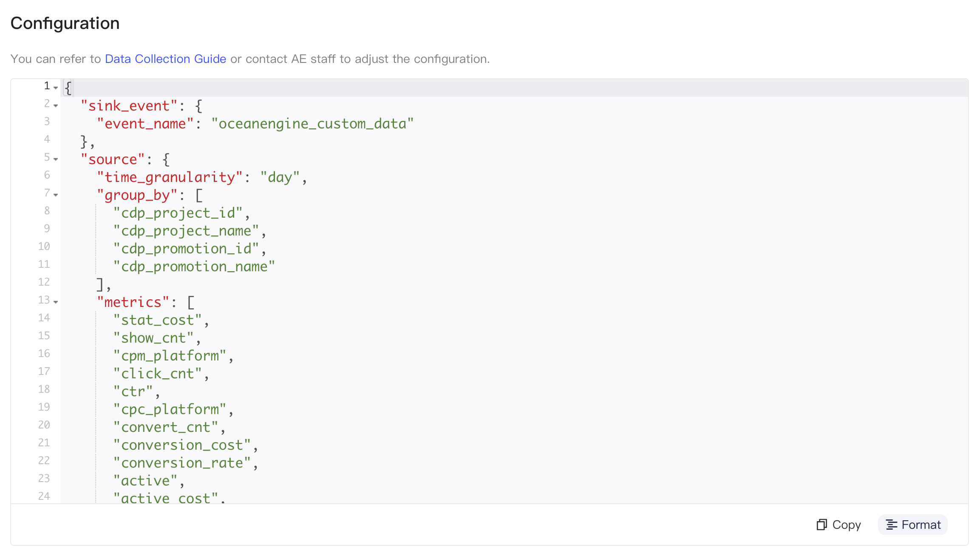Click the "conversion_rate" metric

[182, 463]
